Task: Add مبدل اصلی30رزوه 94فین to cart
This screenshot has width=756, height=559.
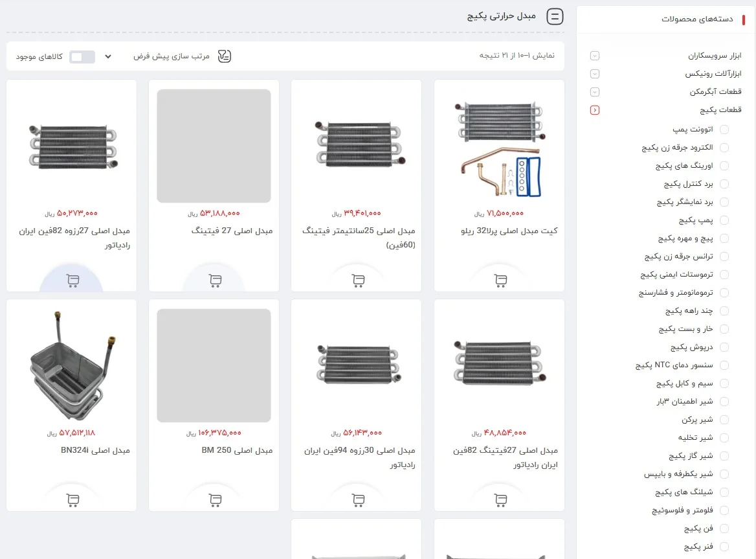Action: (x=358, y=499)
